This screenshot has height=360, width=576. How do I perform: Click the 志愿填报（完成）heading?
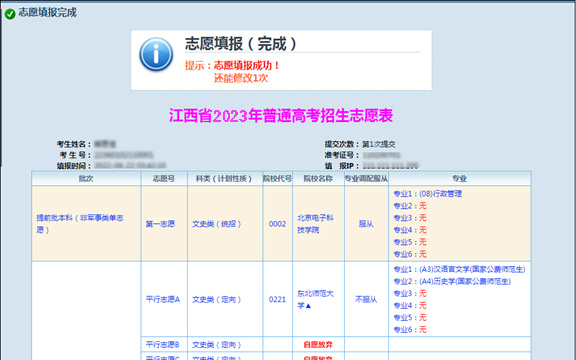point(241,44)
